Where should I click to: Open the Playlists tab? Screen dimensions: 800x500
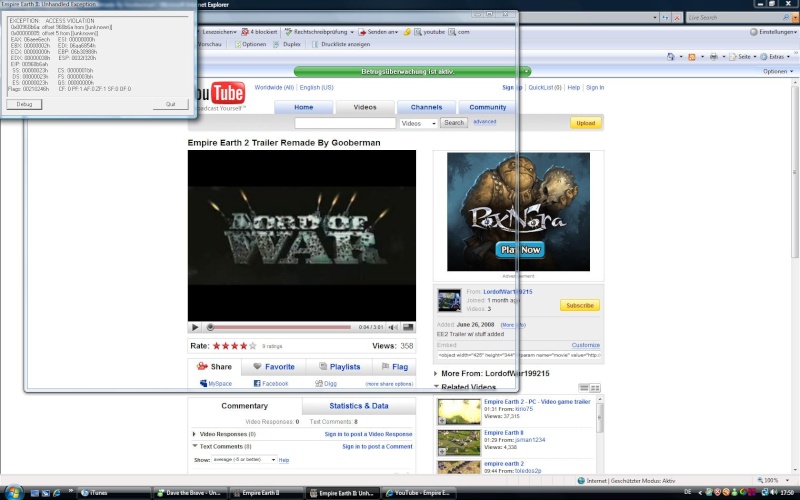[x=339, y=366]
